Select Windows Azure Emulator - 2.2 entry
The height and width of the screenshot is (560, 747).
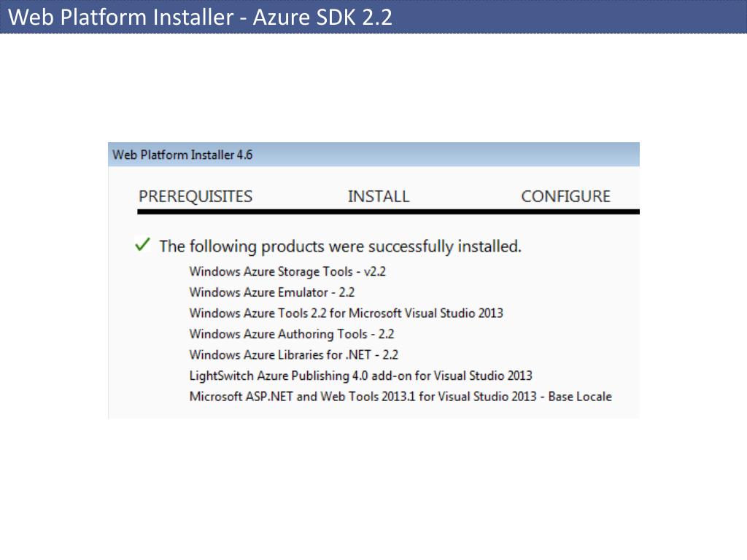pyautogui.click(x=271, y=292)
